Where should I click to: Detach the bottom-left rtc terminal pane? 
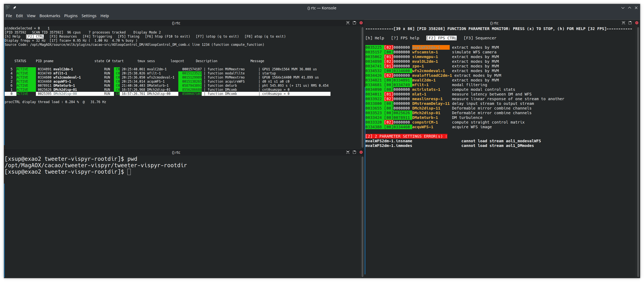click(354, 152)
